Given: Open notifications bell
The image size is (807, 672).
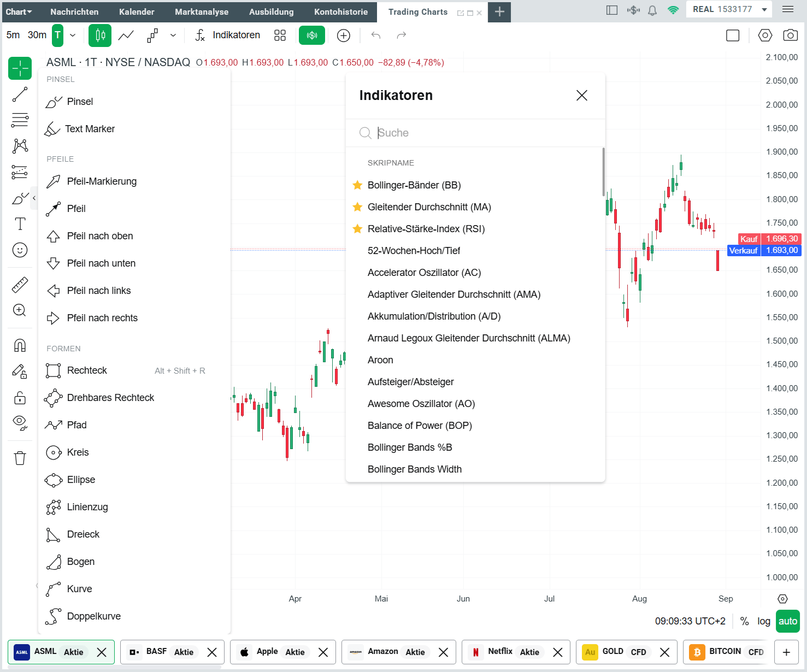Looking at the screenshot, I should point(652,10).
